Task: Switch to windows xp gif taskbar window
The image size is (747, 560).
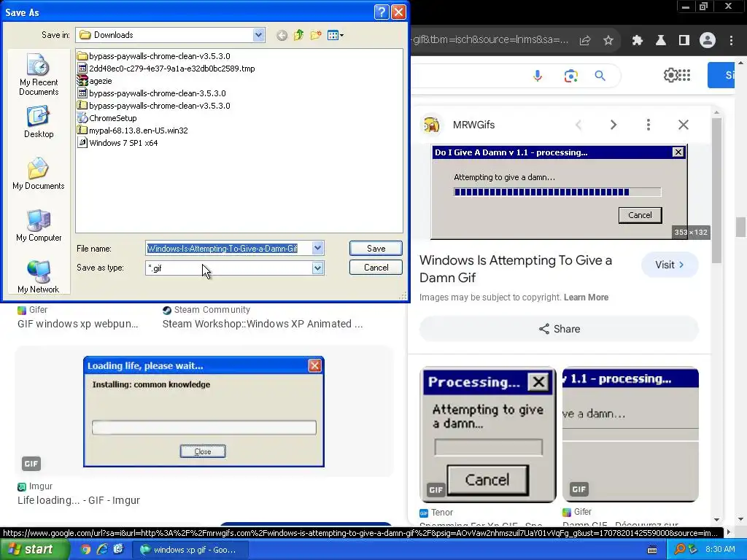Action: coord(190,550)
